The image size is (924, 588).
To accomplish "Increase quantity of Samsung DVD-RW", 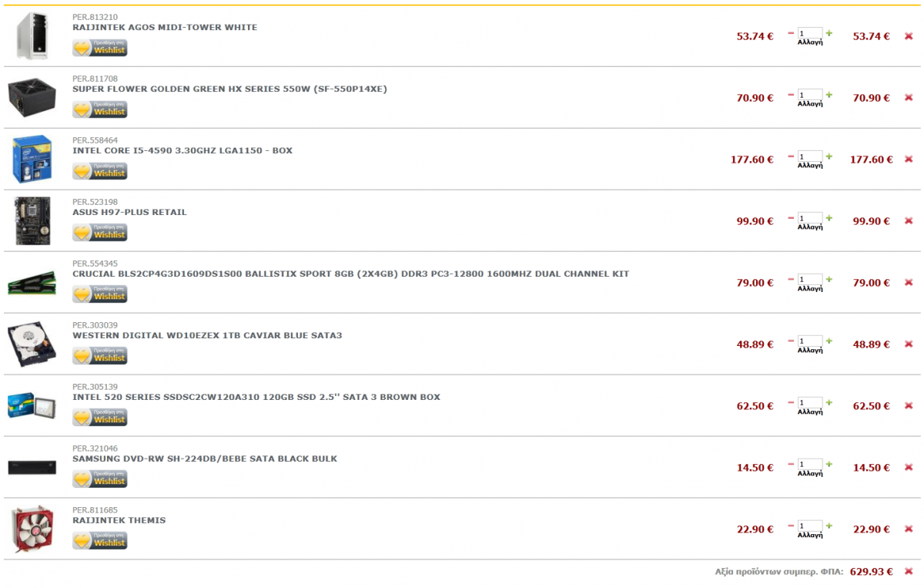I will (x=829, y=465).
